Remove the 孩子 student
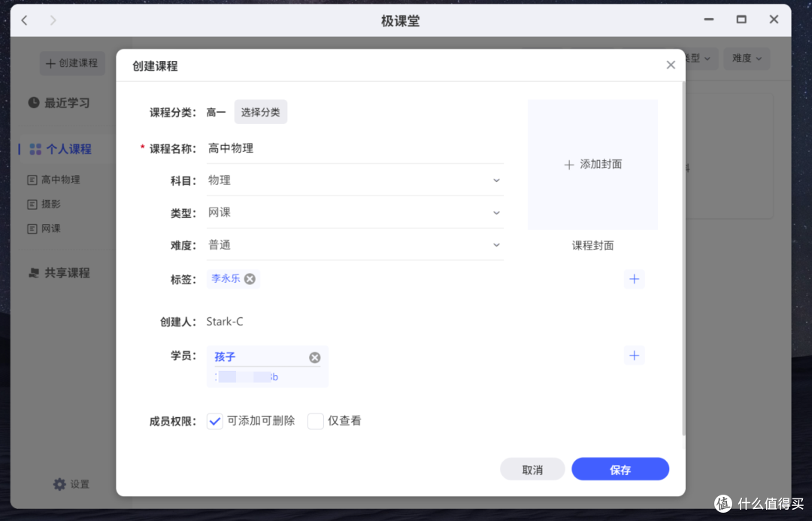This screenshot has height=521, width=812. pos(314,357)
